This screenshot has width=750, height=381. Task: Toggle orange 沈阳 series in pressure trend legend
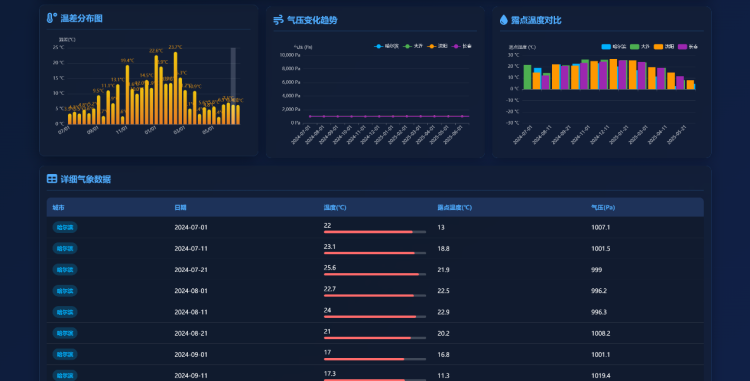tap(438, 46)
